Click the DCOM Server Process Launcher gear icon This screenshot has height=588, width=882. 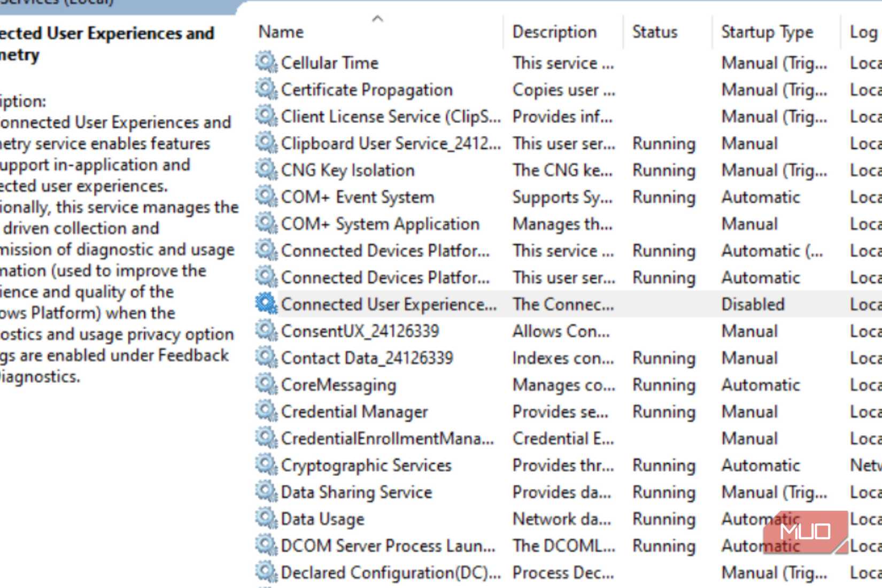(266, 545)
